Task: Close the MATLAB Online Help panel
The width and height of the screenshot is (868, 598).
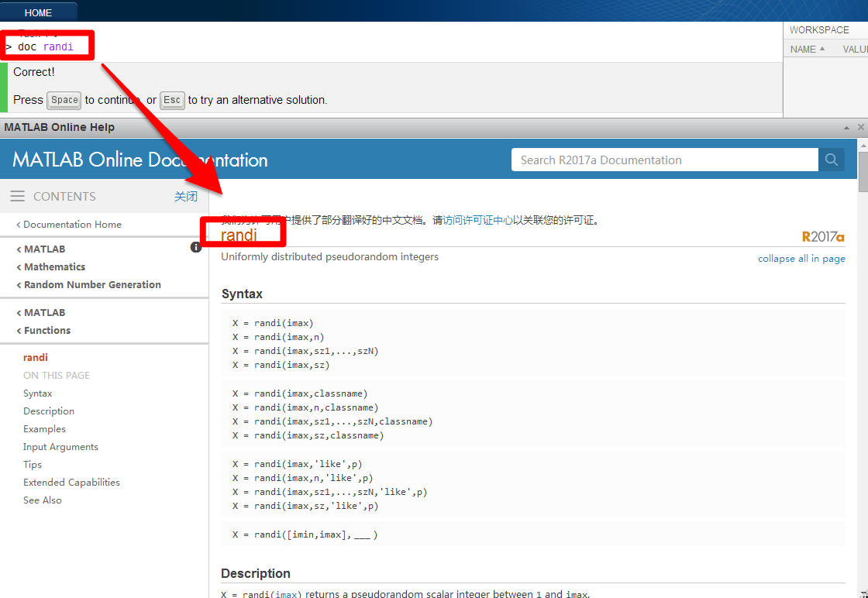Action: [861, 127]
